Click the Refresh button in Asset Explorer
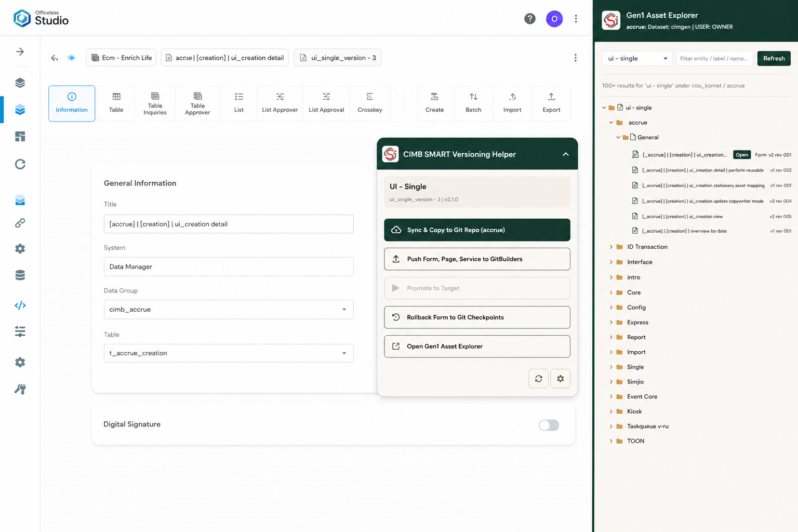Screen dimensions: 798x532 tap(774, 58)
